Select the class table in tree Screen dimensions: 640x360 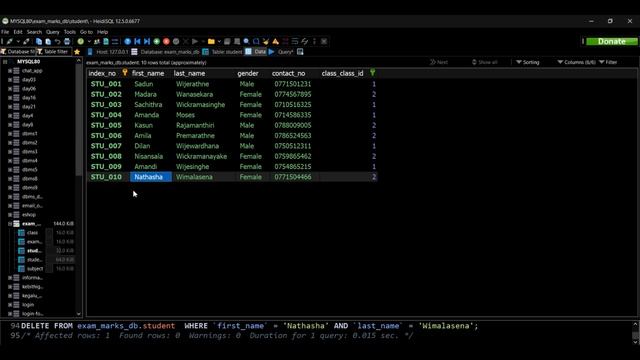[33, 233]
